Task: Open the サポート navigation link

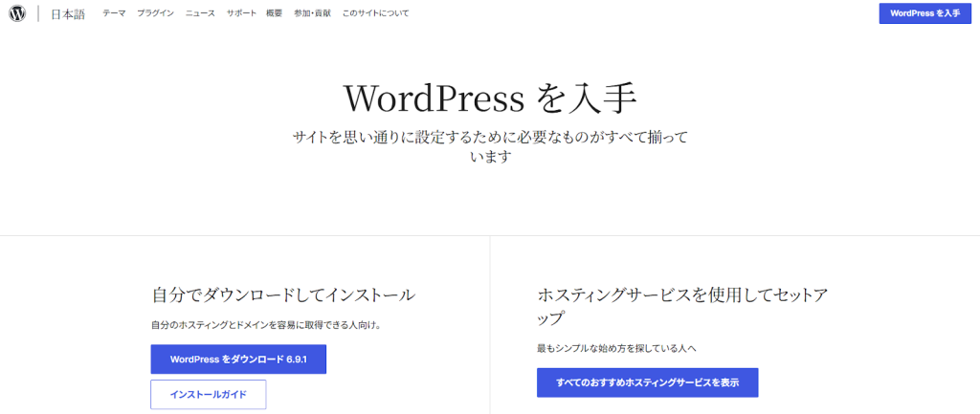Action: 241,13
